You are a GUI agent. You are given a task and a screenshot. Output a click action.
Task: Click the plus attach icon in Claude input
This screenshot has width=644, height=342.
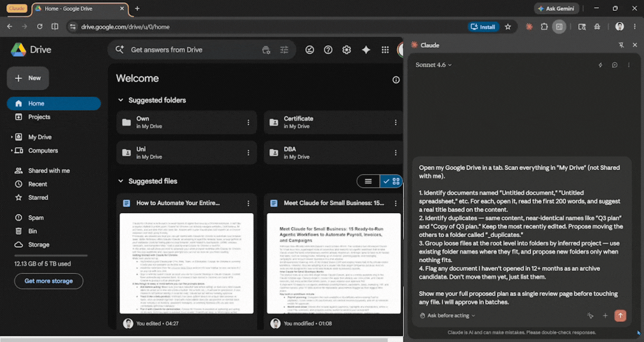(605, 315)
